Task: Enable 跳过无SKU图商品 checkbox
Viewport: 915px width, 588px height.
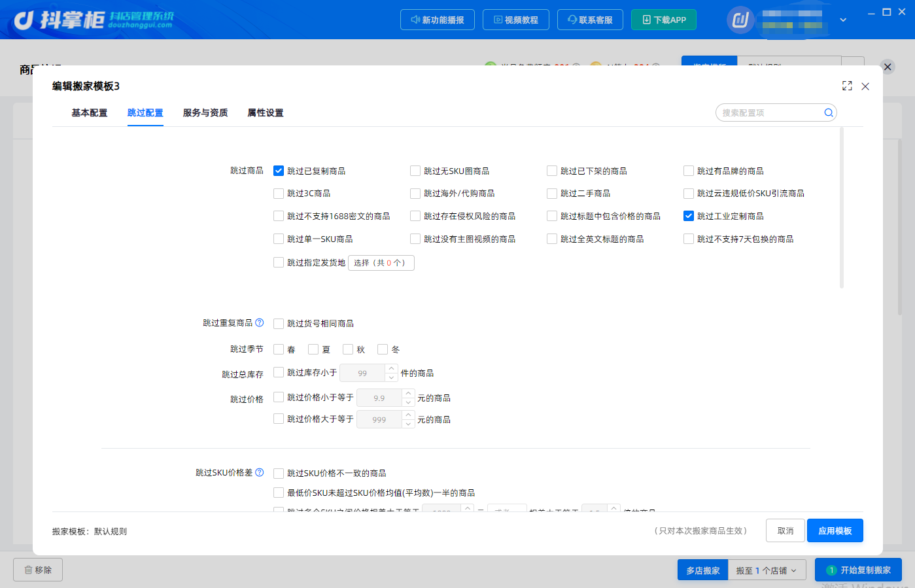Action: 415,171
